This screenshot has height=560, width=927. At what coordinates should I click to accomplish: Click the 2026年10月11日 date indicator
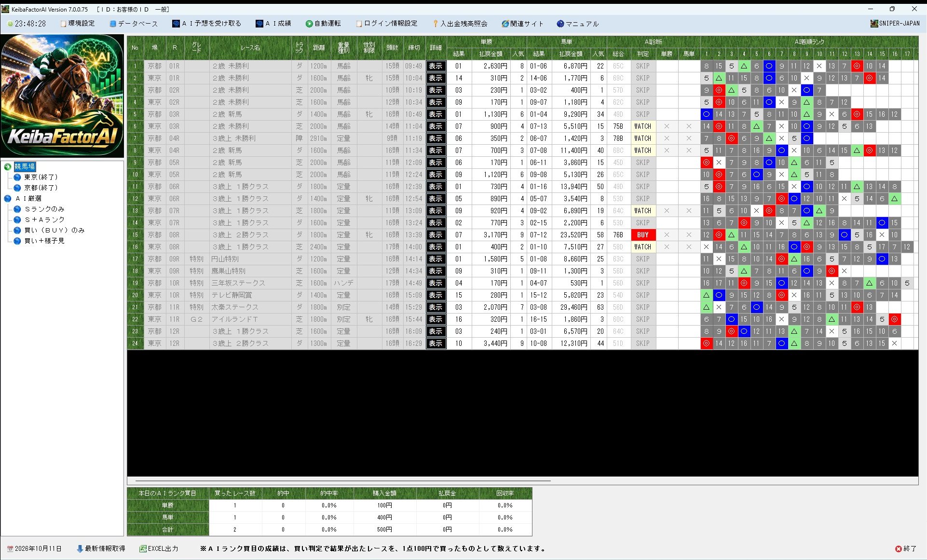[x=34, y=548]
